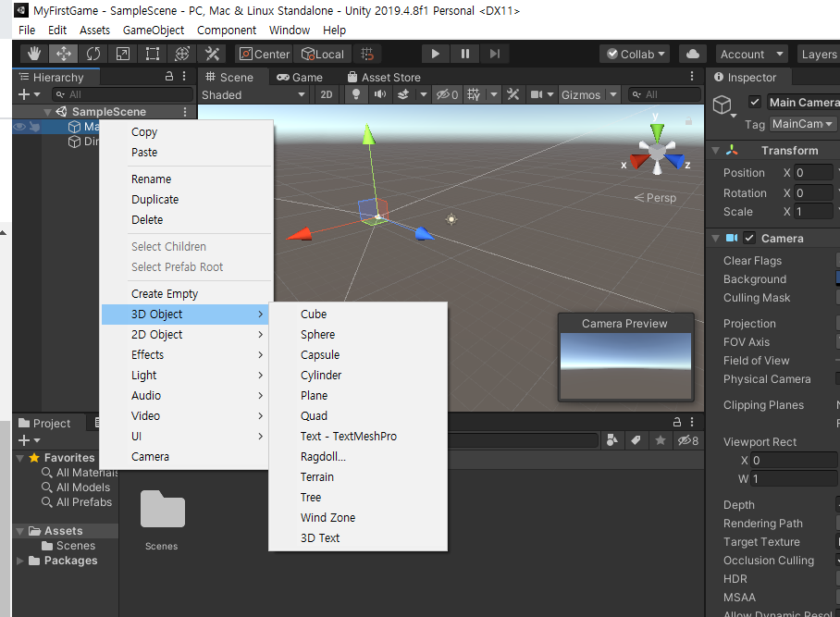
Task: Expand the Packages folder
Action: pos(19,561)
